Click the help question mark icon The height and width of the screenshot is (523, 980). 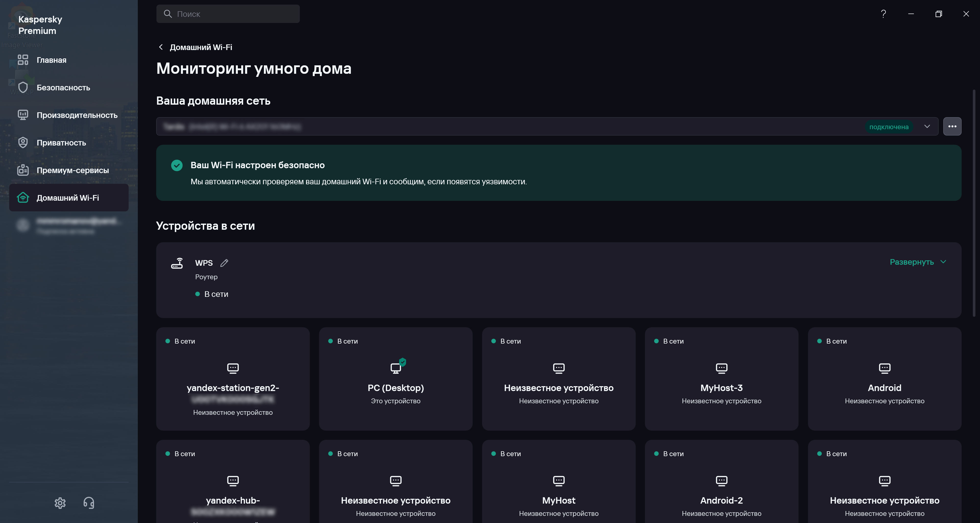883,14
